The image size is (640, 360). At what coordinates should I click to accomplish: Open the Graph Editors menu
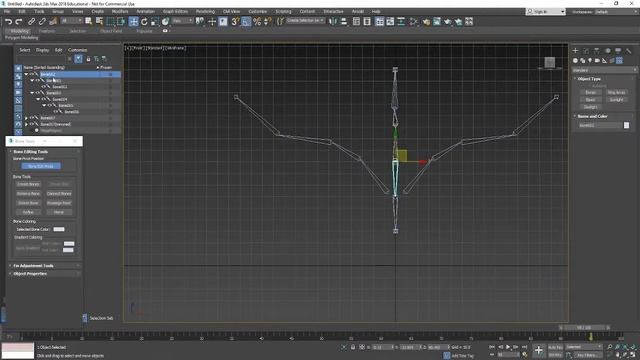click(x=175, y=11)
